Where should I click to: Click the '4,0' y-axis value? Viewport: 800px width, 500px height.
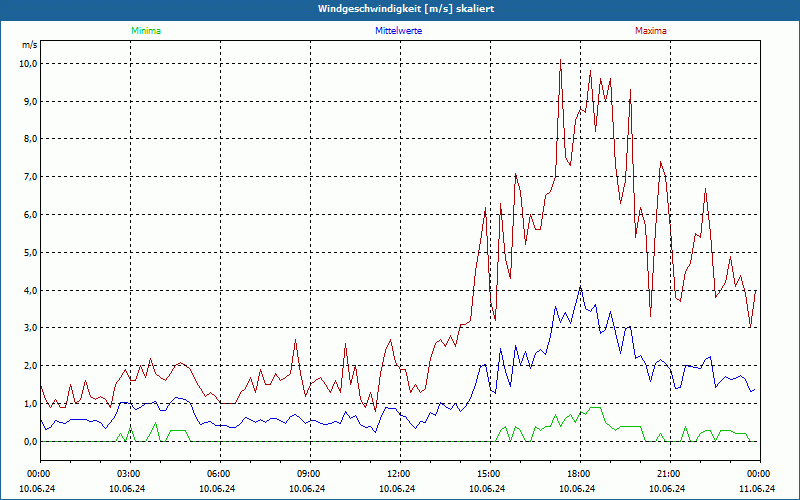(x=30, y=290)
